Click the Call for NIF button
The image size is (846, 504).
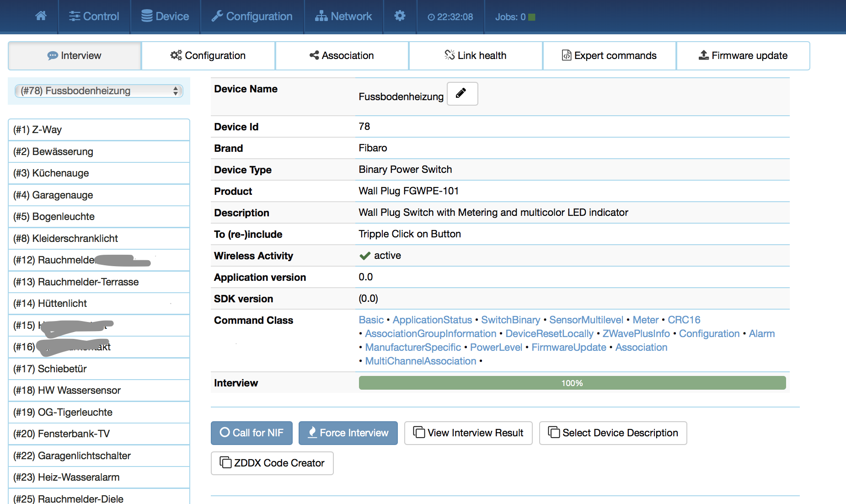point(252,433)
